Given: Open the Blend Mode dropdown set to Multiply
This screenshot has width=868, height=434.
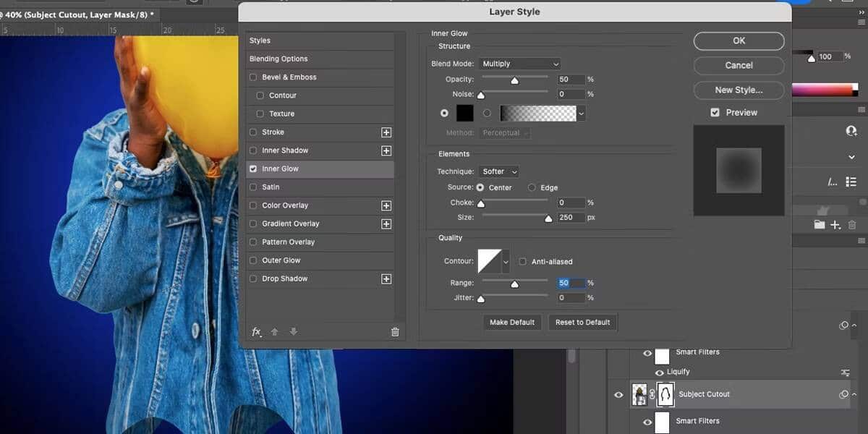Looking at the screenshot, I should [519, 64].
